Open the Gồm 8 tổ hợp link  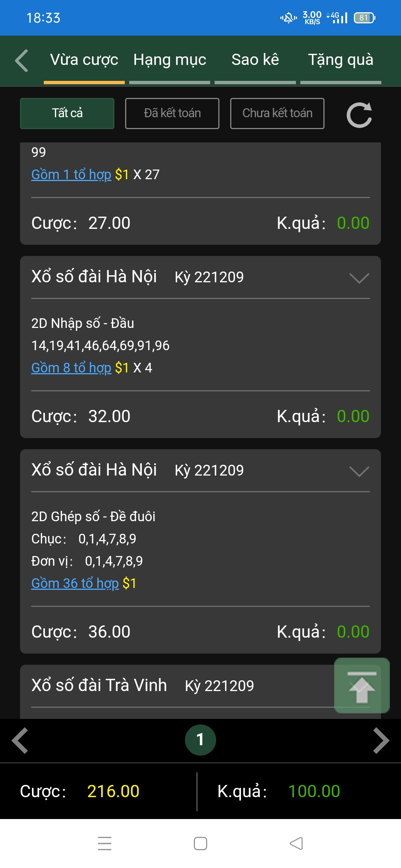tap(71, 368)
